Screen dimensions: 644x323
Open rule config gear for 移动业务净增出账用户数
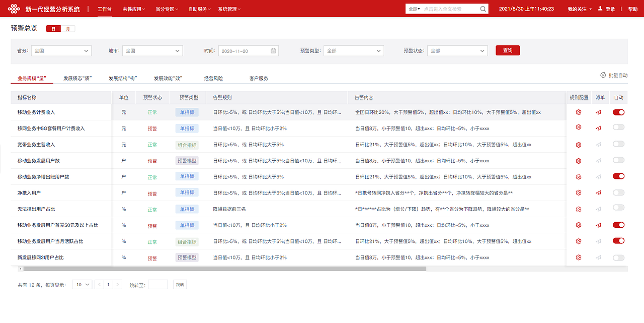tap(579, 177)
